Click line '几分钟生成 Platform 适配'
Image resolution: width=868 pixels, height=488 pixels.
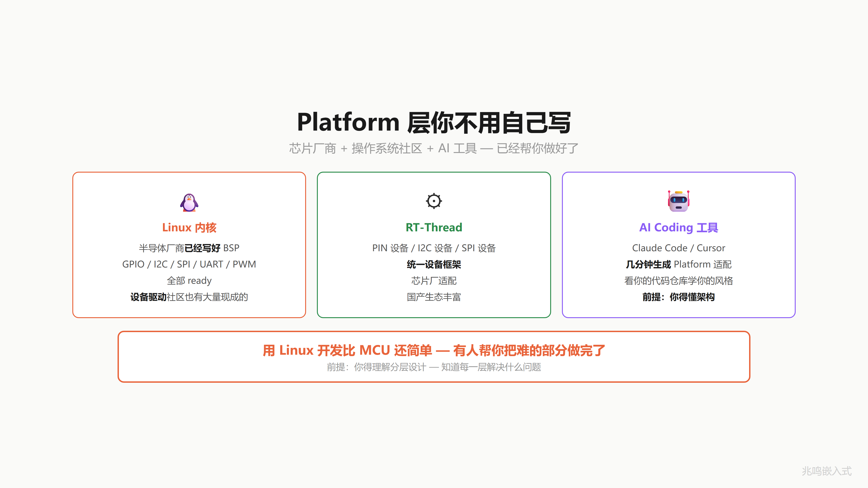pyautogui.click(x=679, y=264)
